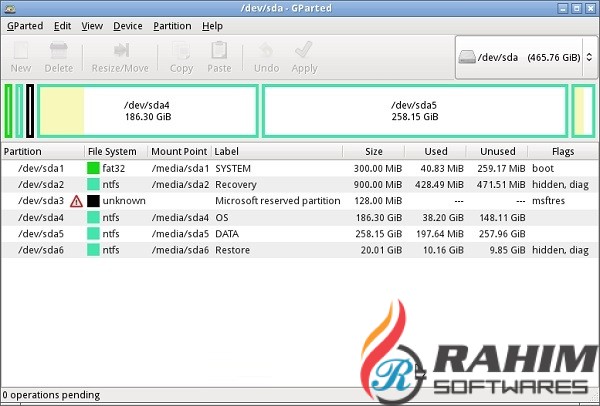Select the /dev/sda4 block in disk map
The image size is (600, 406).
(148, 111)
